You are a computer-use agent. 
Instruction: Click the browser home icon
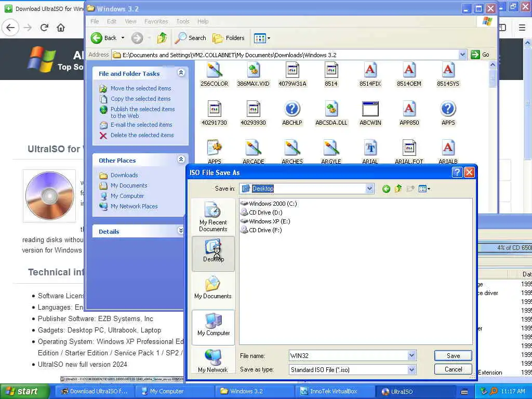(61, 28)
